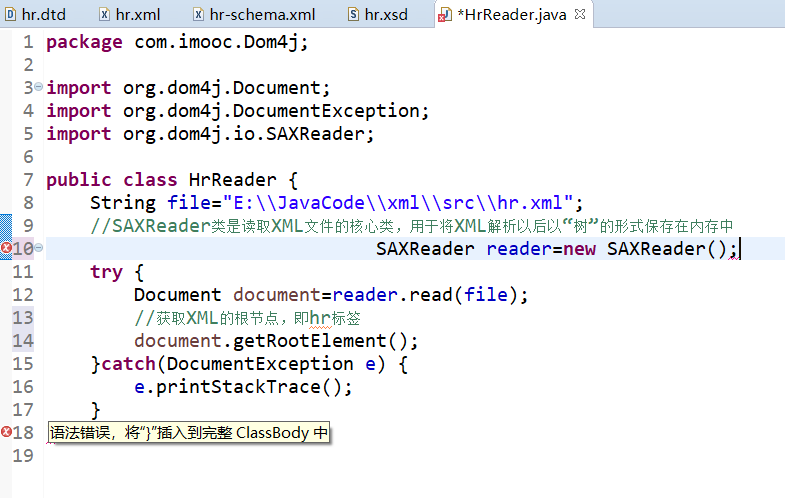Click the file path string on line 8
The width and height of the screenshot is (785, 498).
(398, 203)
